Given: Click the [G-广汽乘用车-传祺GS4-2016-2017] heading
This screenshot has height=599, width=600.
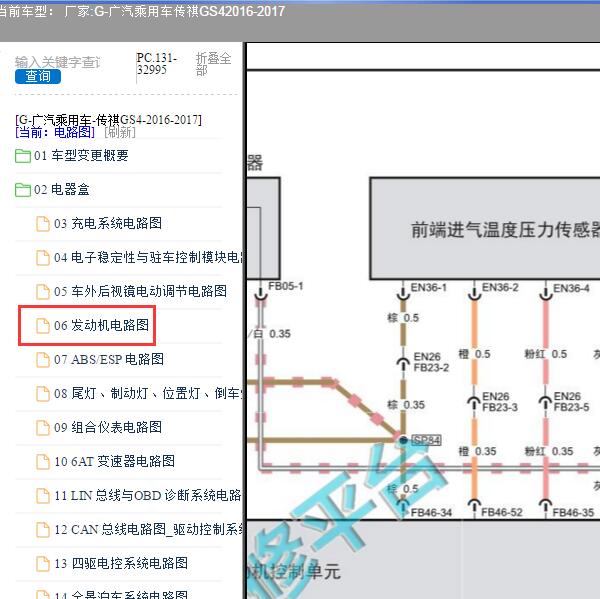Looking at the screenshot, I should [108, 120].
